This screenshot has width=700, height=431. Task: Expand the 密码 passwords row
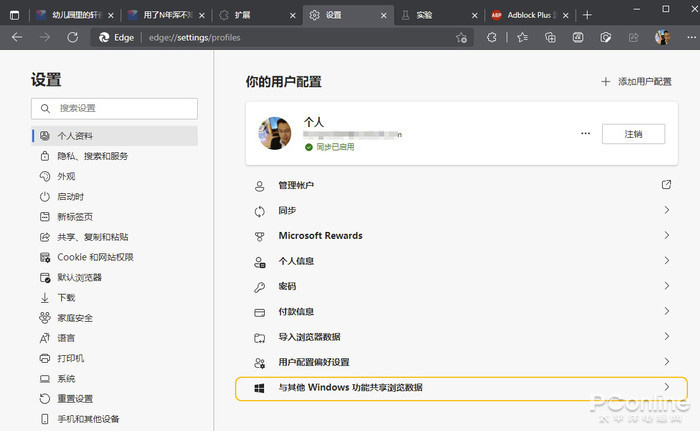[460, 286]
